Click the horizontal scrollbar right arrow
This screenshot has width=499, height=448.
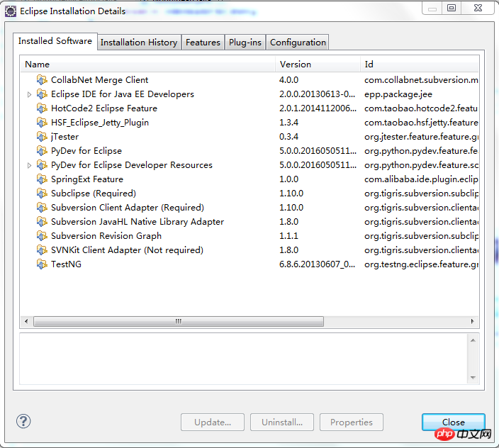473,321
